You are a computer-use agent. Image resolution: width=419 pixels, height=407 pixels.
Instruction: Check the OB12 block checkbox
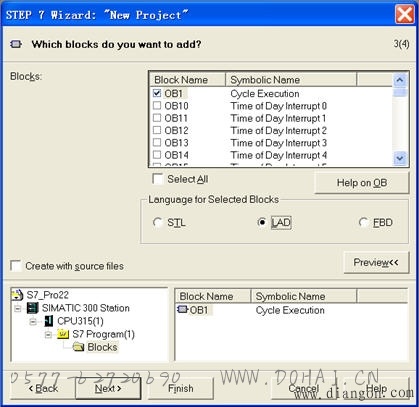point(157,130)
